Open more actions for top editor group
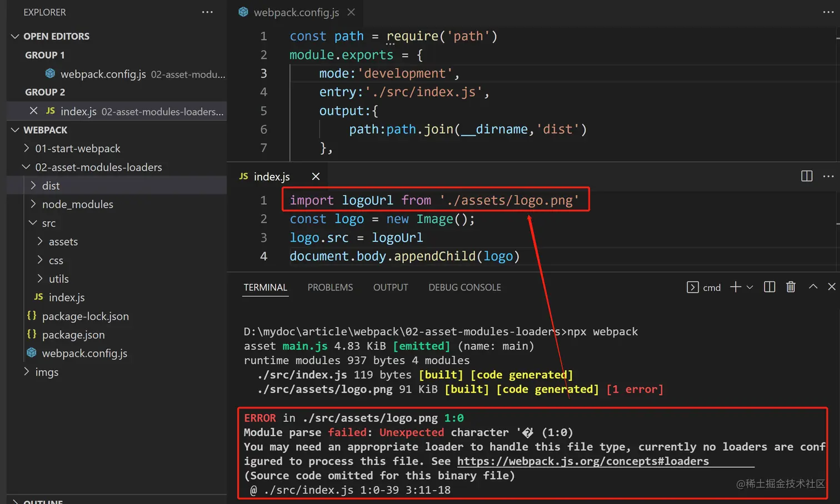The image size is (840, 504). pyautogui.click(x=828, y=12)
